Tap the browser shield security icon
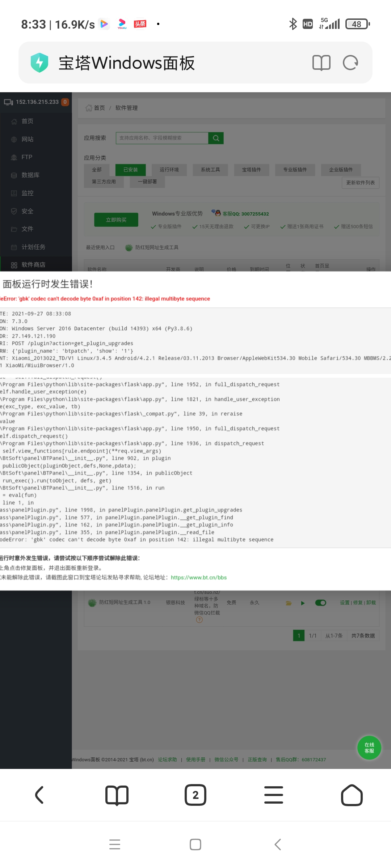Viewport: 391px width, 868px height. (39, 63)
